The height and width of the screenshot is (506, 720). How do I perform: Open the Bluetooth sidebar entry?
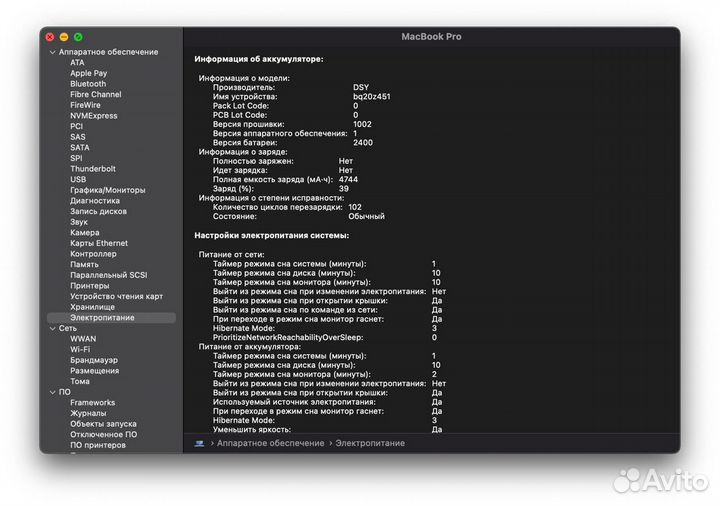(x=88, y=84)
